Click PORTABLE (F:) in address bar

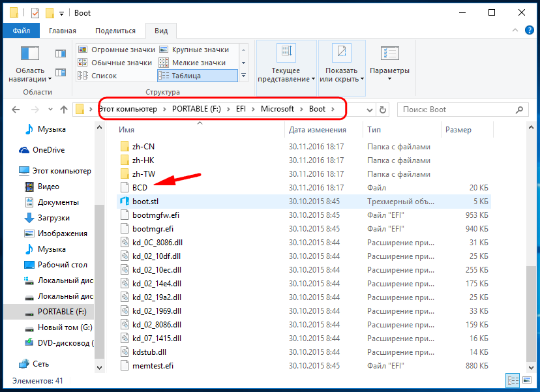tap(196, 109)
